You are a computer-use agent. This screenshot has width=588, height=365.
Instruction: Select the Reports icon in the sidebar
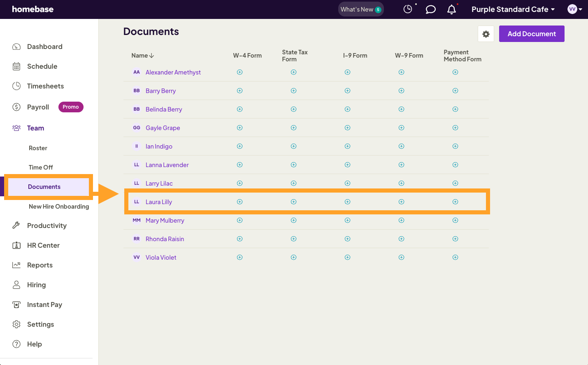[x=16, y=265]
